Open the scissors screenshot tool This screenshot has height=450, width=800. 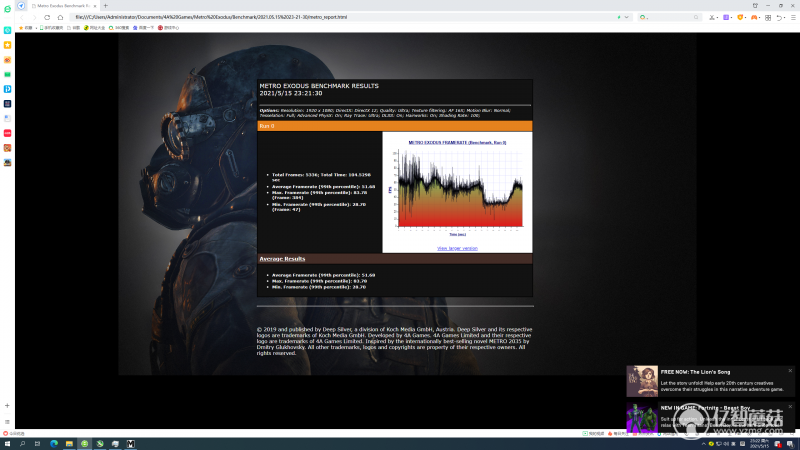point(712,17)
